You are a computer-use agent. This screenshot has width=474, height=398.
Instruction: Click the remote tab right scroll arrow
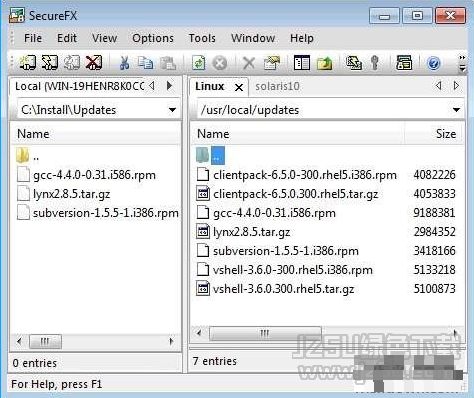pos(456,86)
